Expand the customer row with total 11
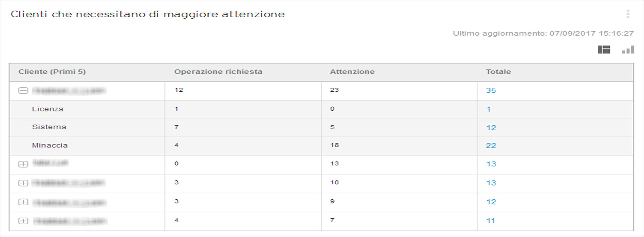The width and height of the screenshot is (644, 237). pyautogui.click(x=23, y=221)
